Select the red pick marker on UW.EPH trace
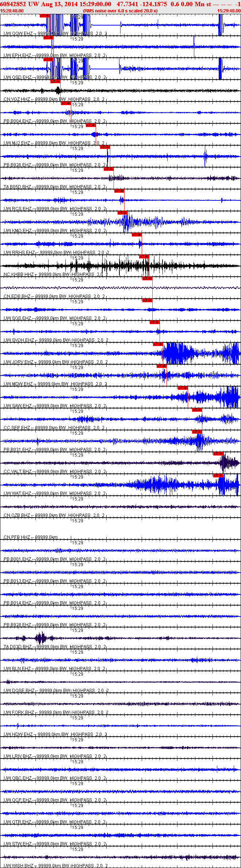The width and height of the screenshot is (241, 868). coord(48,38)
